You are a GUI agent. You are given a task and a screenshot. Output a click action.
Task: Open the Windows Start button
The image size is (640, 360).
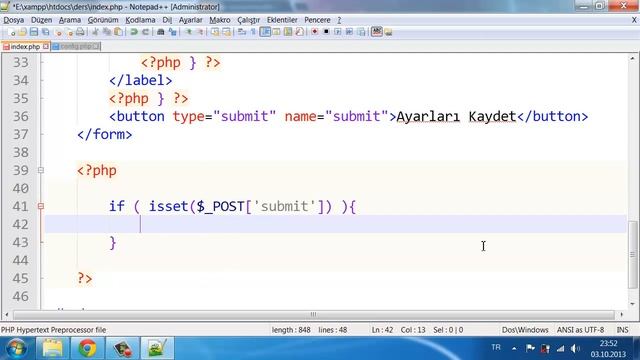point(16,348)
